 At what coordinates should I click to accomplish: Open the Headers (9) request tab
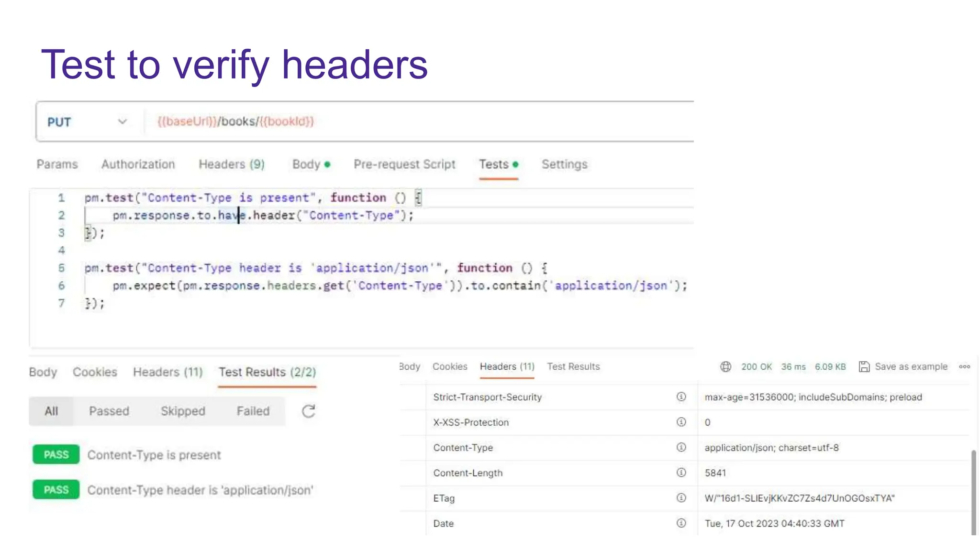232,164
